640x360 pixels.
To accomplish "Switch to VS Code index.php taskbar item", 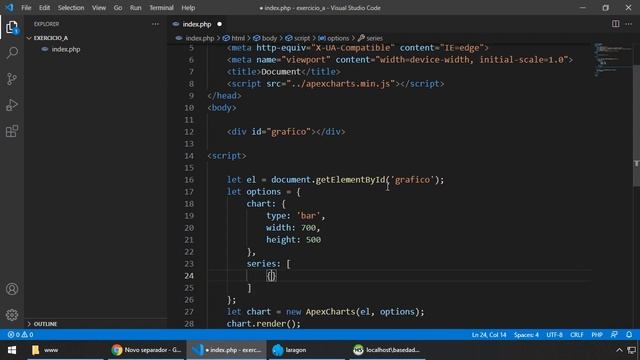I will pyautogui.click(x=227, y=350).
